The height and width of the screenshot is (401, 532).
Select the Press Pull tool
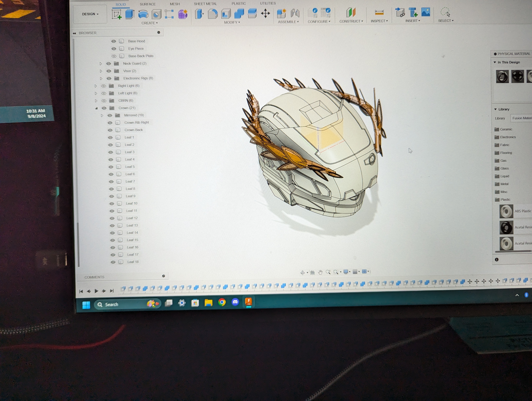point(199,14)
